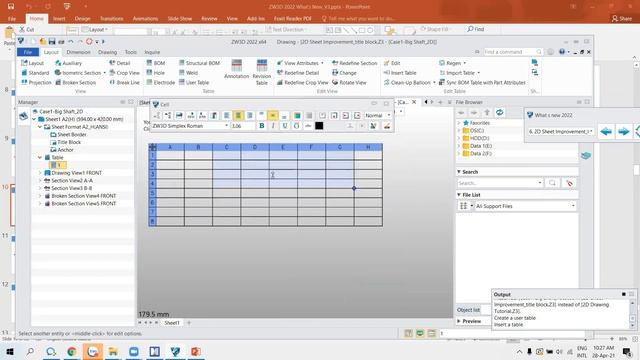The image size is (640, 360).
Task: Switch to the Drawing ribbon tab
Action: tap(107, 52)
